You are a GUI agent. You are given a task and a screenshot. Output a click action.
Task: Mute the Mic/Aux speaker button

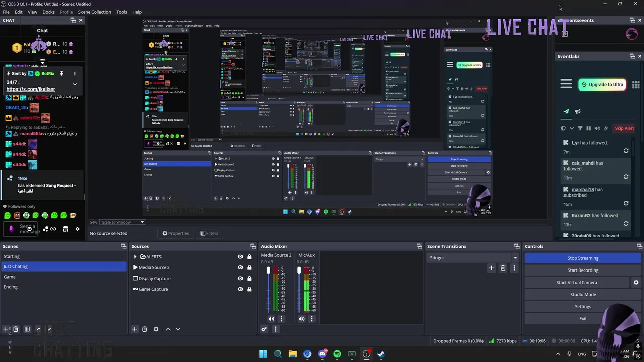pyautogui.click(x=301, y=319)
